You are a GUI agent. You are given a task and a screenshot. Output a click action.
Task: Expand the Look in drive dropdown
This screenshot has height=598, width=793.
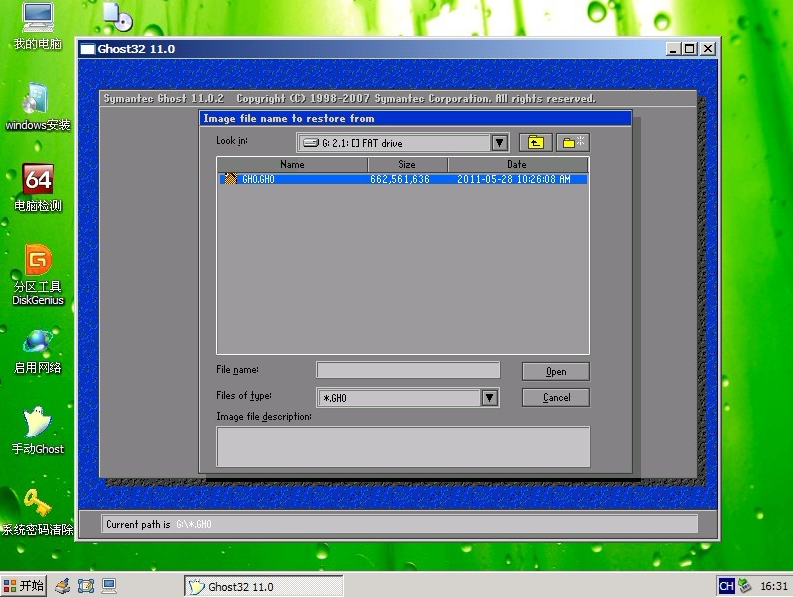(x=499, y=143)
